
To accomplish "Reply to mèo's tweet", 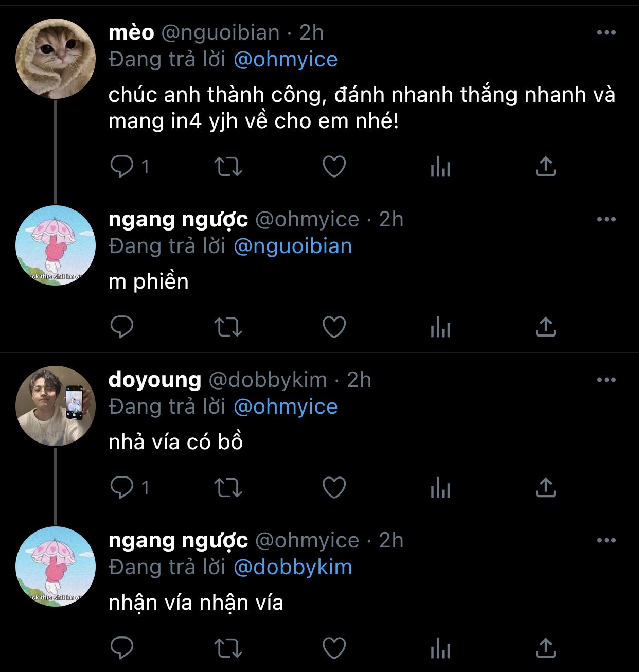I will tap(122, 167).
